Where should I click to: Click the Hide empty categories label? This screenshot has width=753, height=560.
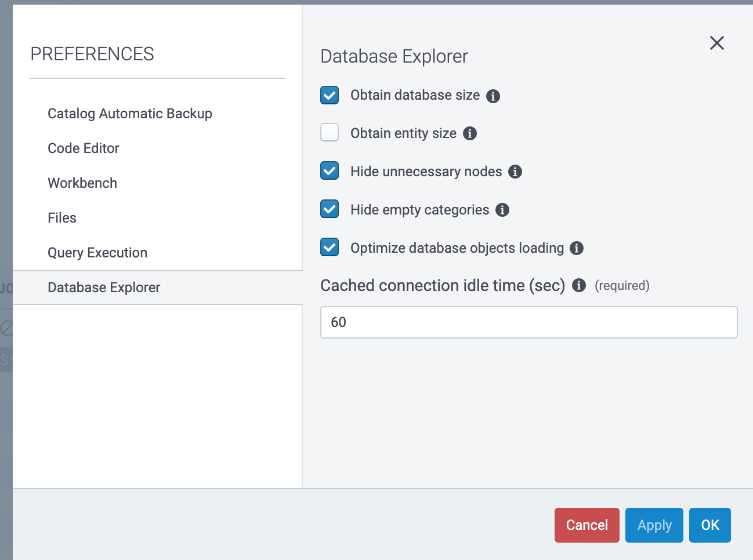[x=420, y=210]
